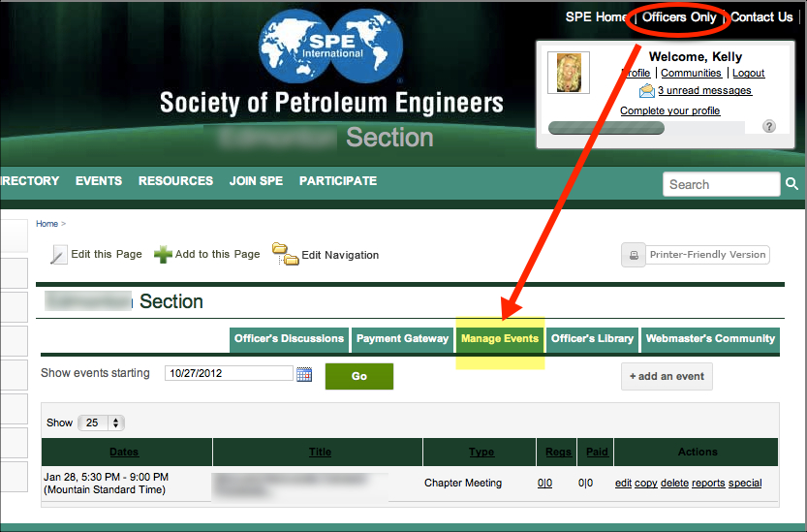
Task: Sort the table by Title column
Action: pyautogui.click(x=320, y=453)
